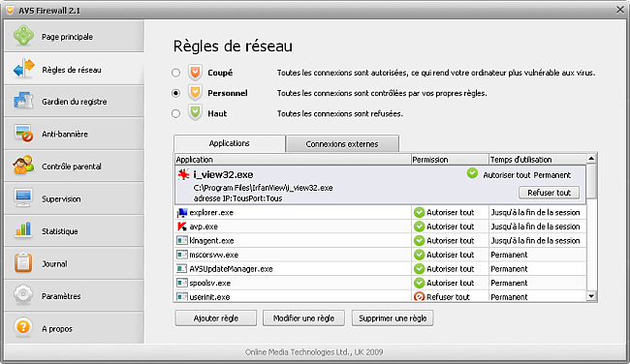Screen dimensions: 630x364
Task: Click the Supervision monitor icon
Action: coord(23,197)
